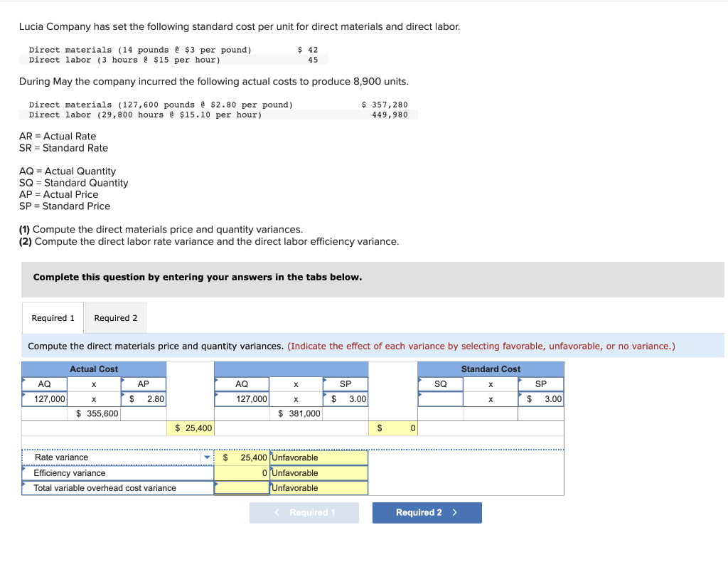728x577 pixels.
Task: Click the greyed Required 1 back button
Action: [x=304, y=512]
